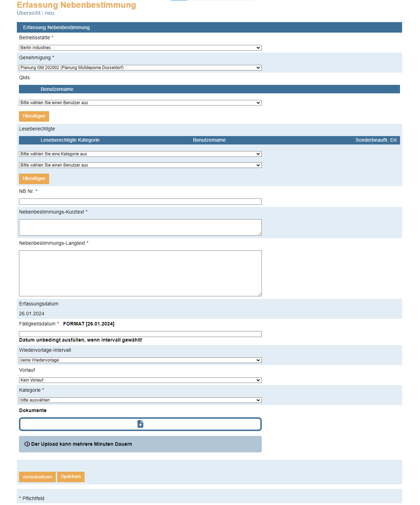Open the Genehmigung dropdown

tap(140, 68)
